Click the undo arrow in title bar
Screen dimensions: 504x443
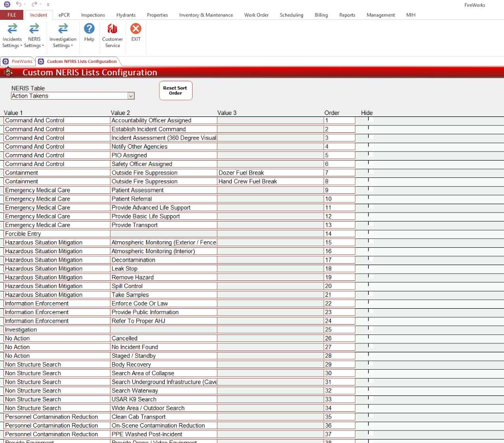(x=19, y=4)
